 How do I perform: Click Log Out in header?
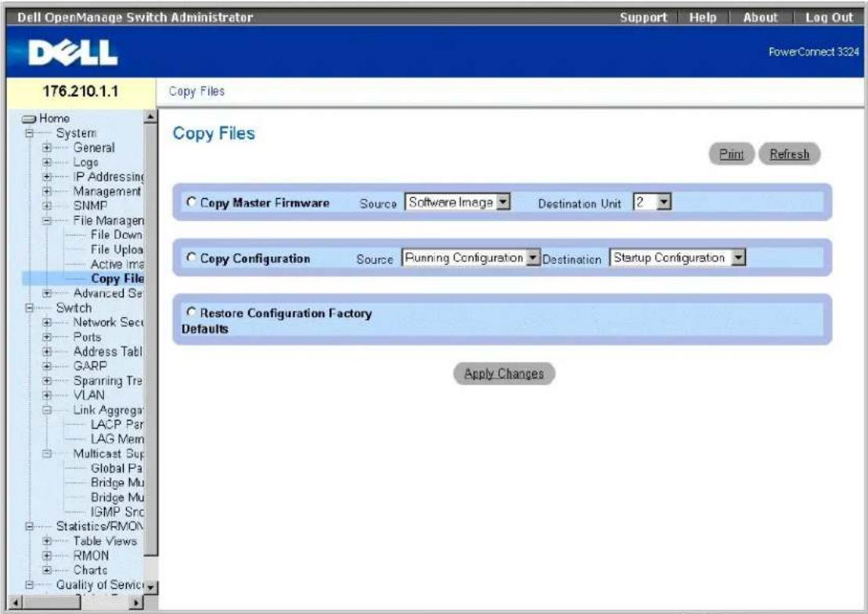pos(829,17)
